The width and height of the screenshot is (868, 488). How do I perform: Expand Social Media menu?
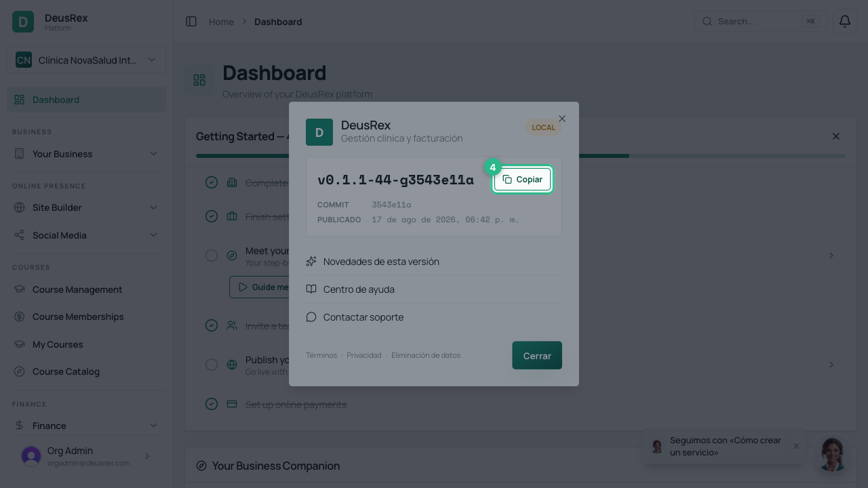coord(86,235)
